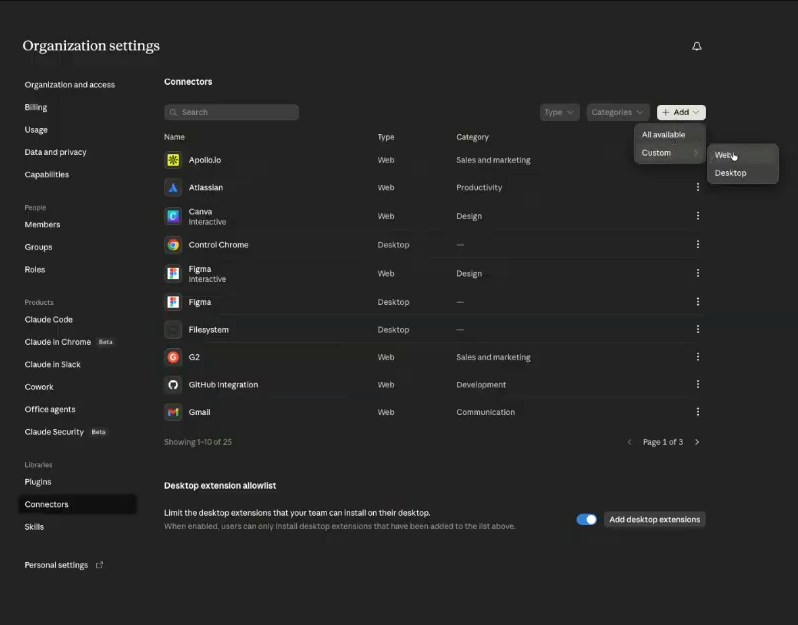Select Connectors in the sidebar
Screen dimensions: 798x625
coord(77,504)
